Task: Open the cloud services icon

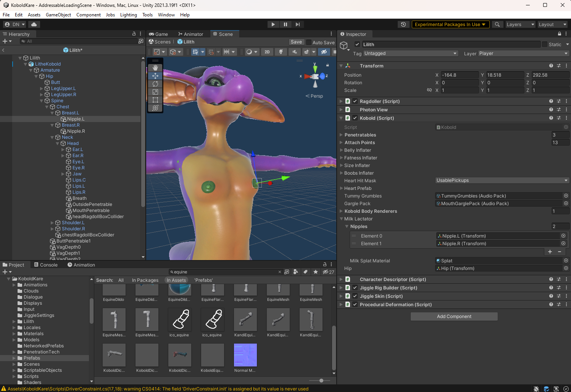Action: 34,24
